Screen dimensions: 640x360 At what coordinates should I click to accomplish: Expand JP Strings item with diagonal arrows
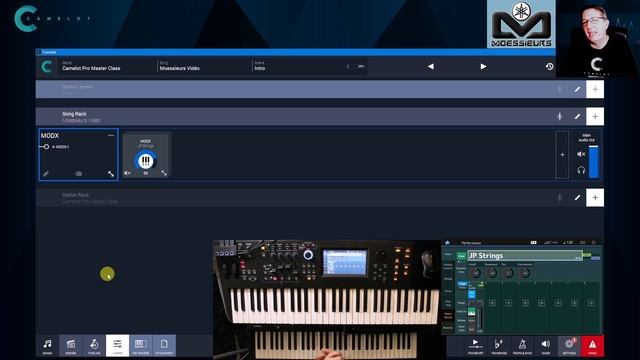(164, 173)
